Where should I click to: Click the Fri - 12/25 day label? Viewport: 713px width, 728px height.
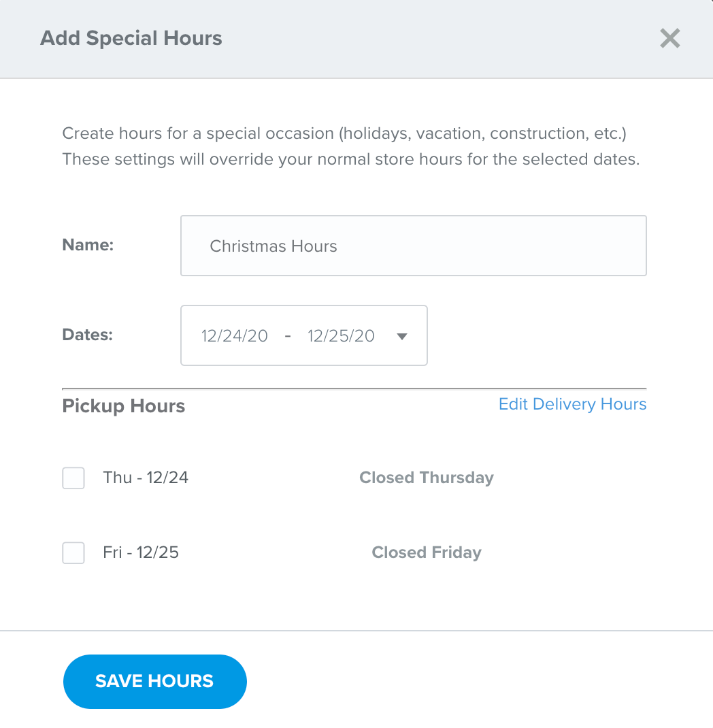point(141,552)
